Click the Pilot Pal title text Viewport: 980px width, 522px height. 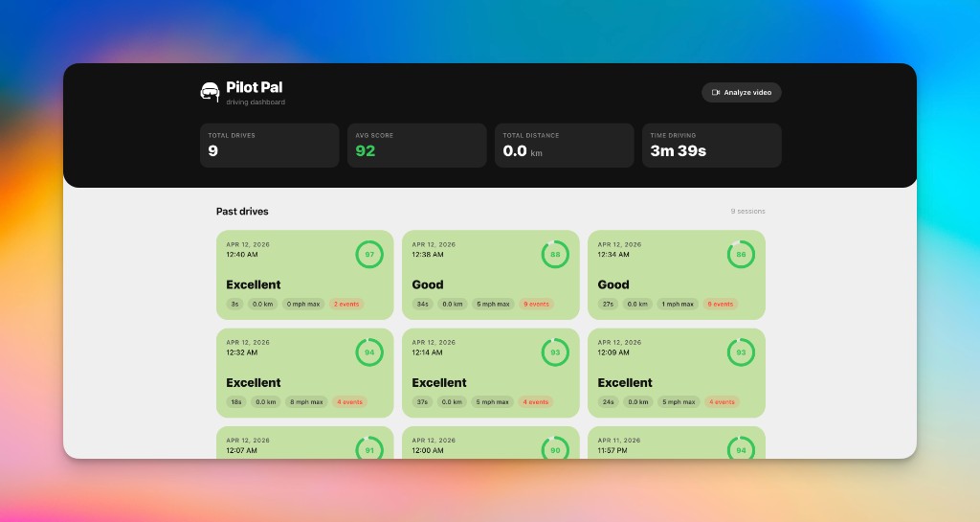pyautogui.click(x=255, y=87)
